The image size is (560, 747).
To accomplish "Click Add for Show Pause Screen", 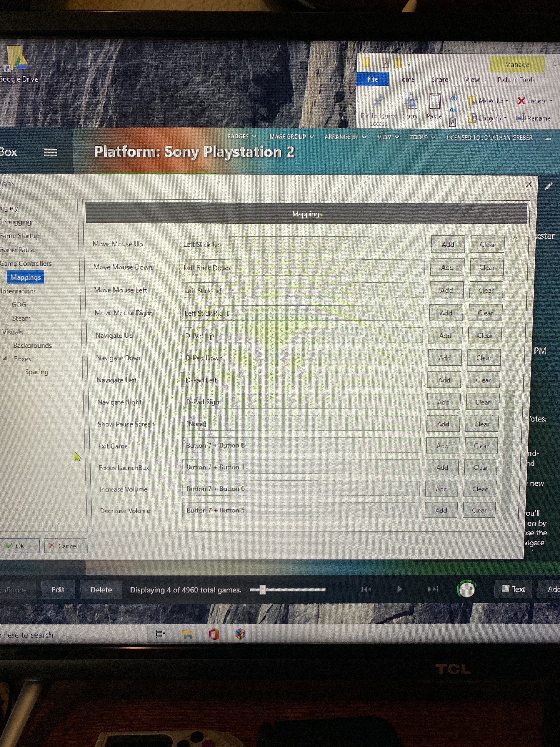I will (x=443, y=424).
